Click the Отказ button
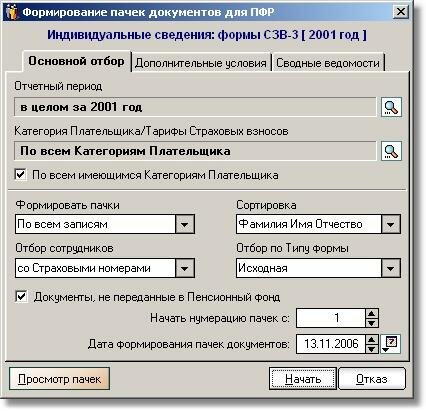 [x=372, y=379]
